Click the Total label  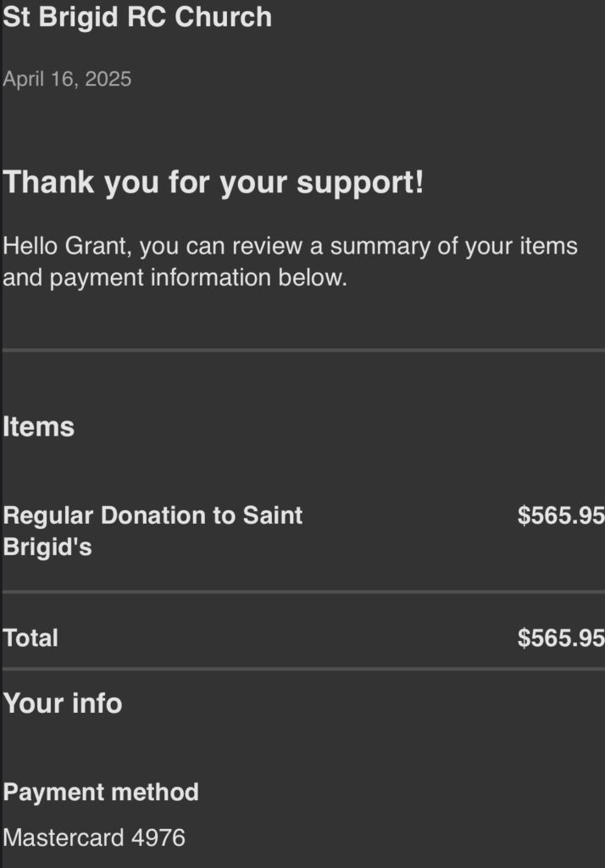point(31,637)
